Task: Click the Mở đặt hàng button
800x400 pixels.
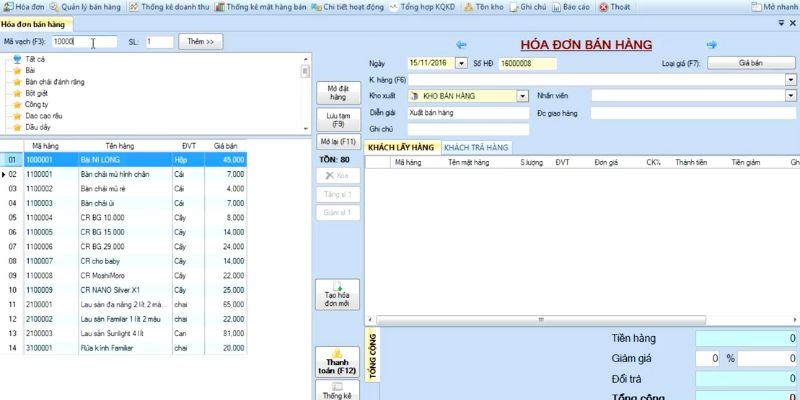Action: tap(338, 93)
